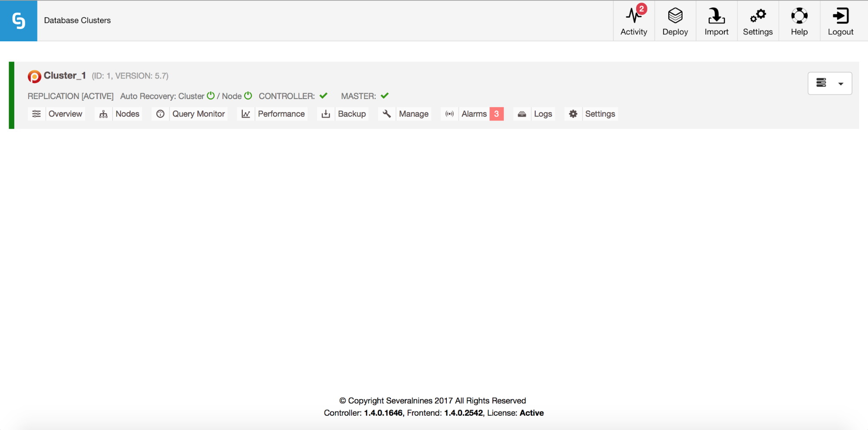Click the Activity label in header
Image resolution: width=868 pixels, height=430 pixels.
(634, 32)
